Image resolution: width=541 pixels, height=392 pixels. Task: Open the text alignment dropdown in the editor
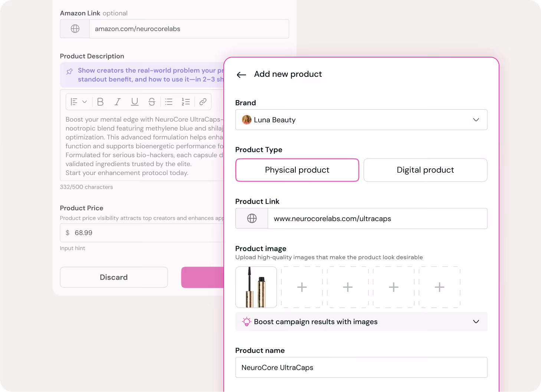(78, 102)
